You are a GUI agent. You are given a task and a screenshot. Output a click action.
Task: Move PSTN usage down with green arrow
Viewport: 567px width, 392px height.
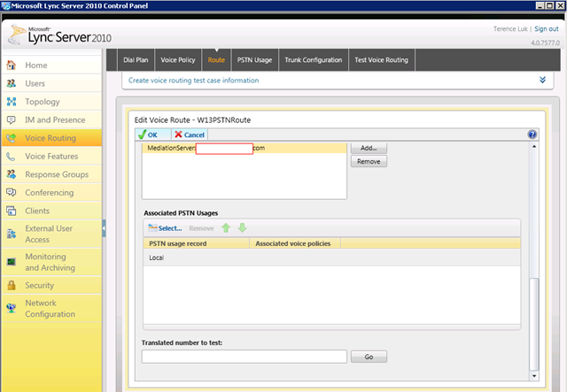[242, 227]
